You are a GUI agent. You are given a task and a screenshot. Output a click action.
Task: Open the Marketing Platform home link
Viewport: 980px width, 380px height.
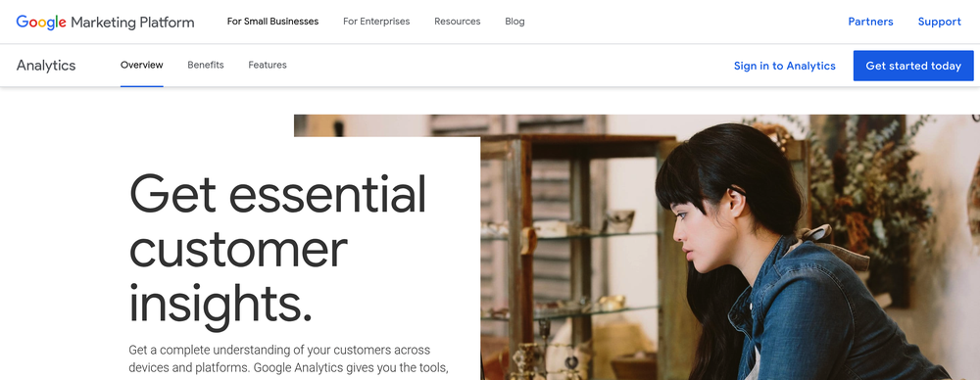pyautogui.click(x=132, y=23)
